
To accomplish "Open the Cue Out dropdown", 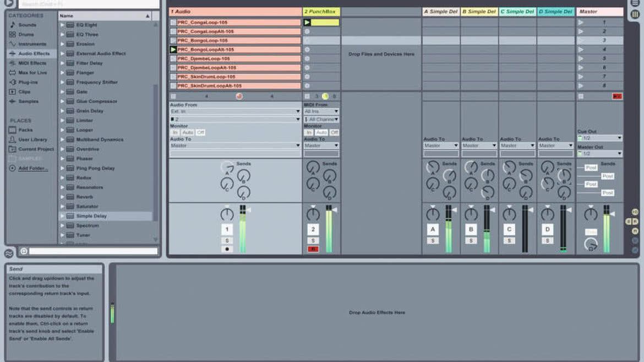I will 599,138.
